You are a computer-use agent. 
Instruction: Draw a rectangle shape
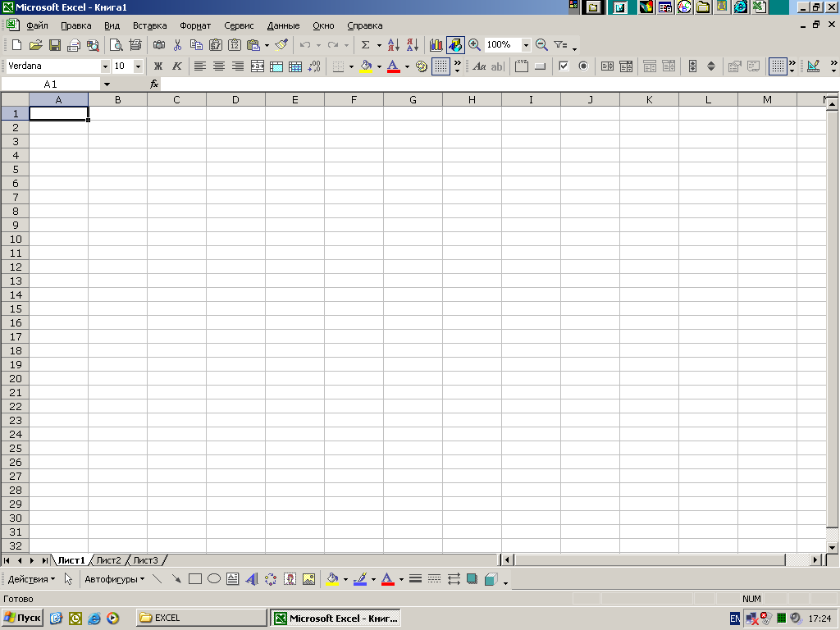(x=195, y=579)
